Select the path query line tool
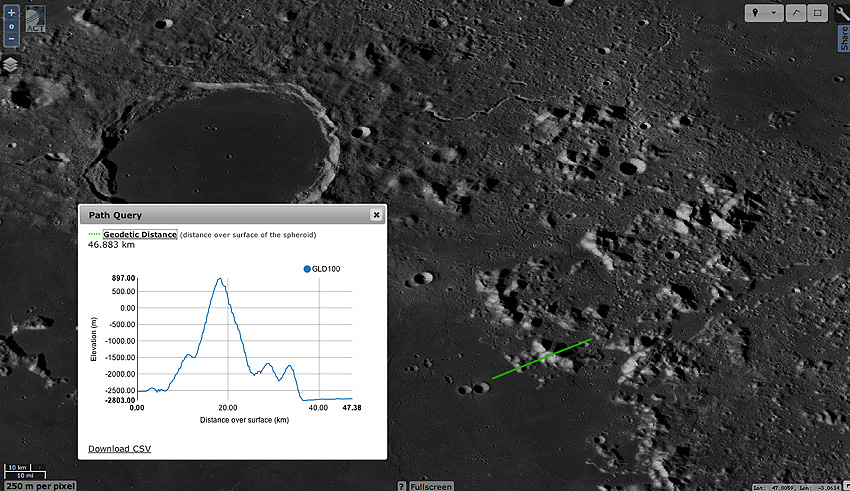 pos(795,13)
